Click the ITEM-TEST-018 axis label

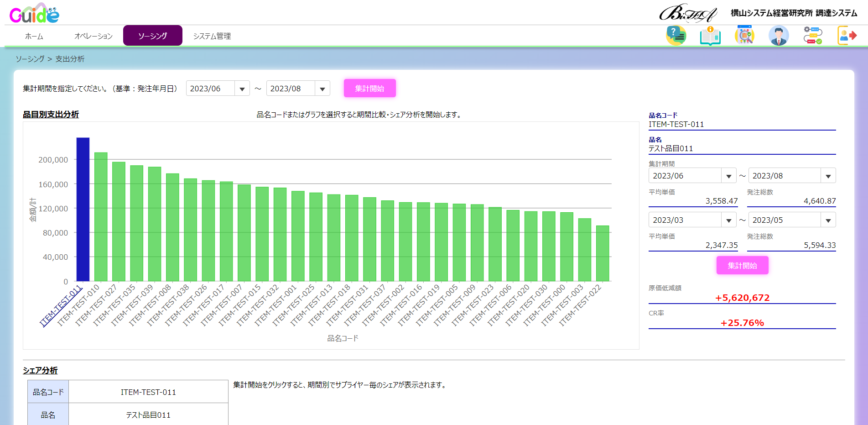pyautogui.click(x=329, y=305)
